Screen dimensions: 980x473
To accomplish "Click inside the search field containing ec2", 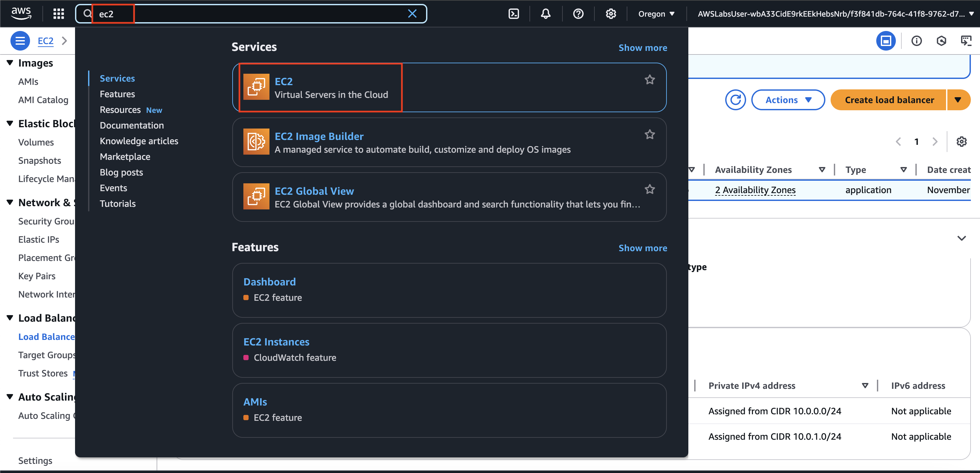I will pyautogui.click(x=251, y=14).
